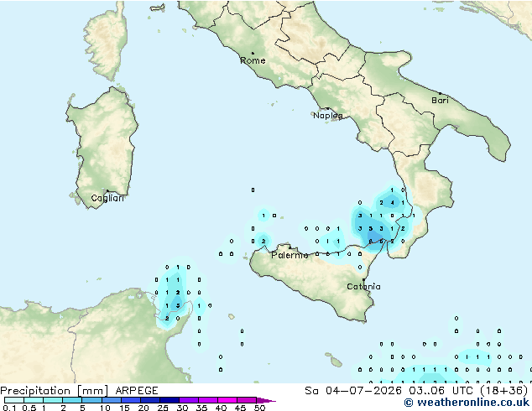Click the '03..06 UTC' time range
This screenshot has width=532, height=411.
(x=441, y=391)
